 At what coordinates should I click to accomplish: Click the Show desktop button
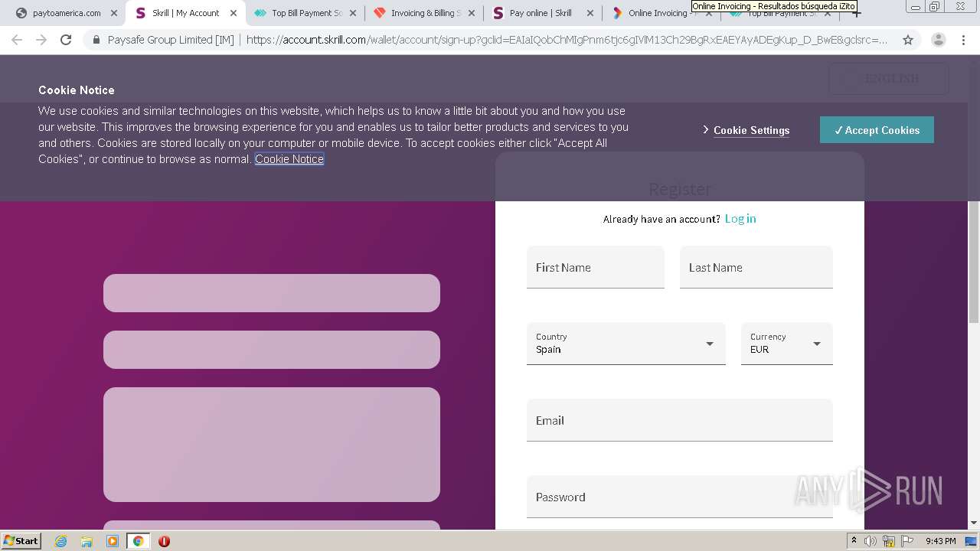tap(972, 541)
